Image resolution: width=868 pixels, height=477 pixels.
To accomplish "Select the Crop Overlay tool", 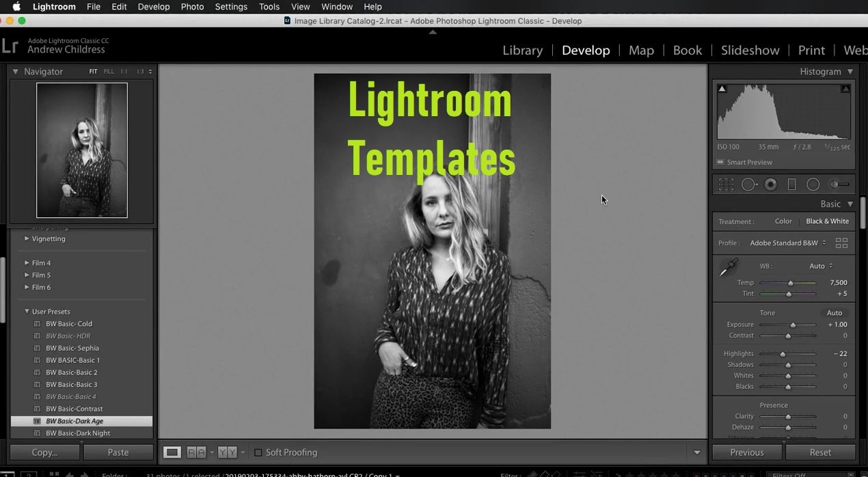I will (726, 185).
